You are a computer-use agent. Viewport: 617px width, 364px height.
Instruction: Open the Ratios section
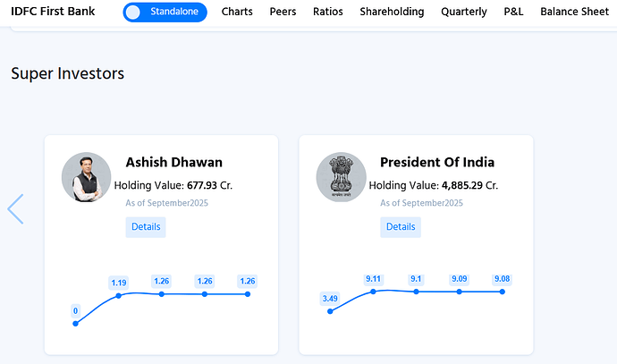click(x=327, y=13)
